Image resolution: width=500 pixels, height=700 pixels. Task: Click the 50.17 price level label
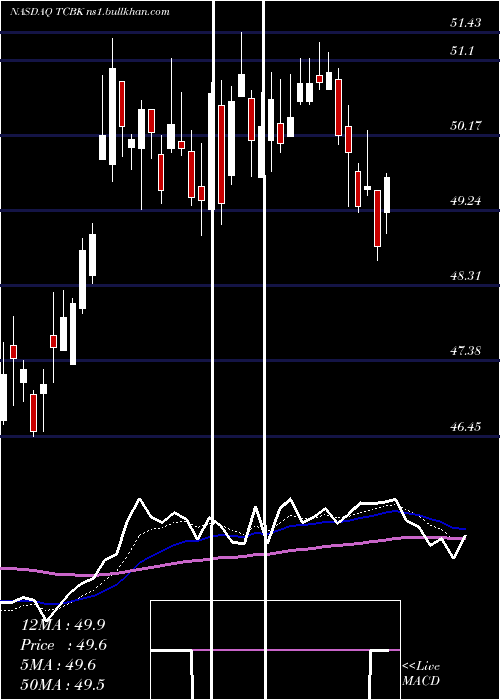466,126
